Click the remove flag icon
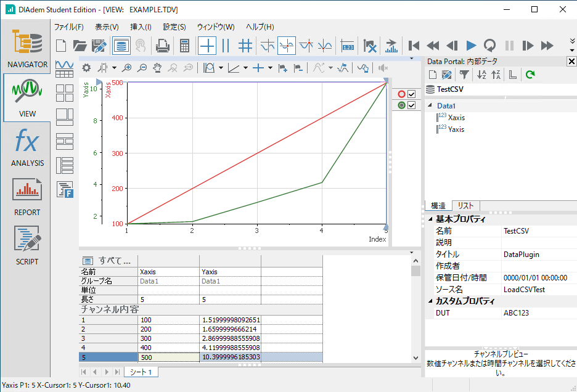 click(x=298, y=68)
